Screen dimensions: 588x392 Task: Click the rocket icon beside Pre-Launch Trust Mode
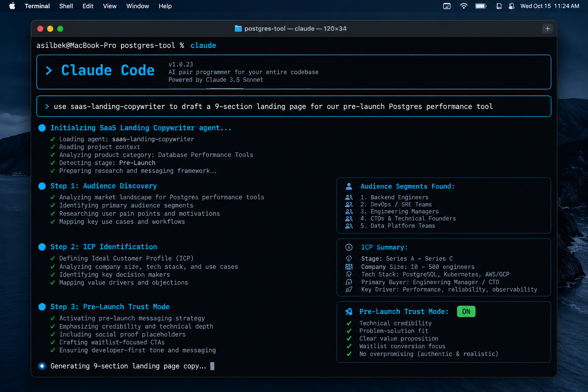349,312
